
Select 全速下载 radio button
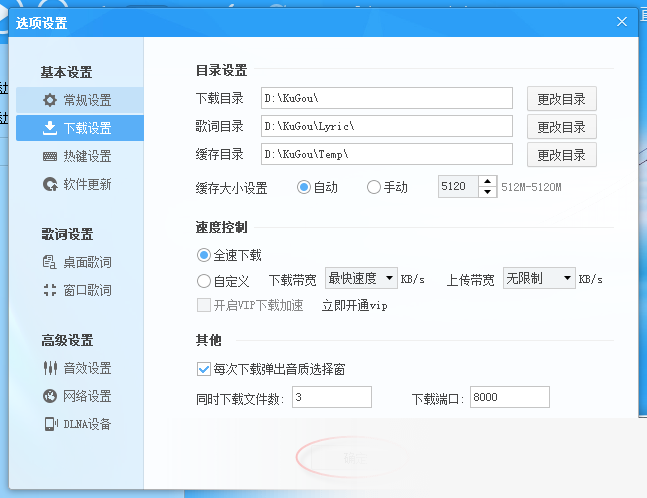tap(204, 255)
